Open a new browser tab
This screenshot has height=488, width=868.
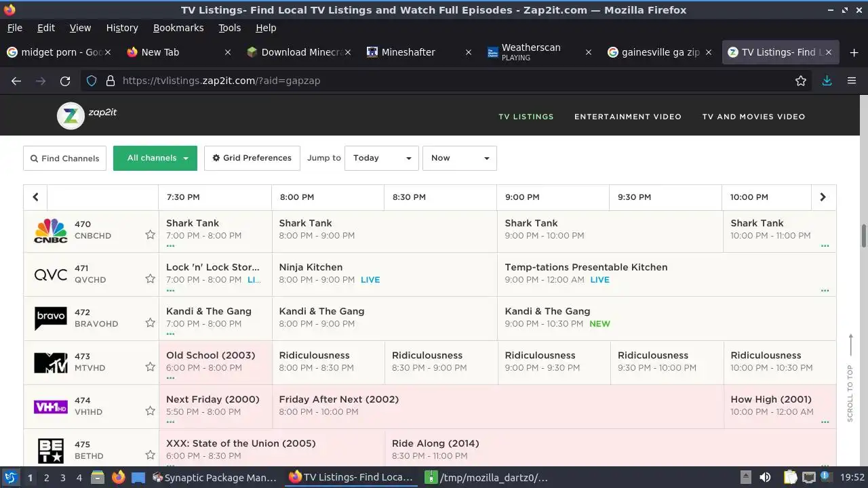tap(854, 52)
